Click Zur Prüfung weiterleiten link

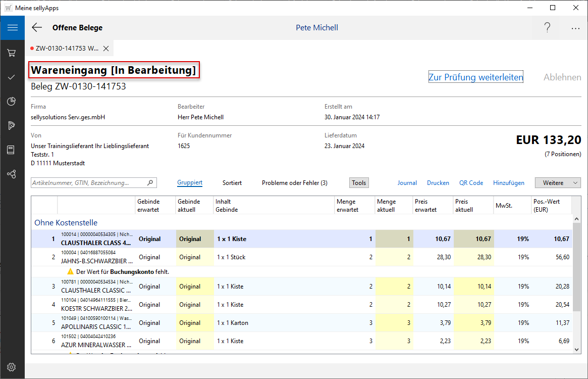tap(475, 77)
